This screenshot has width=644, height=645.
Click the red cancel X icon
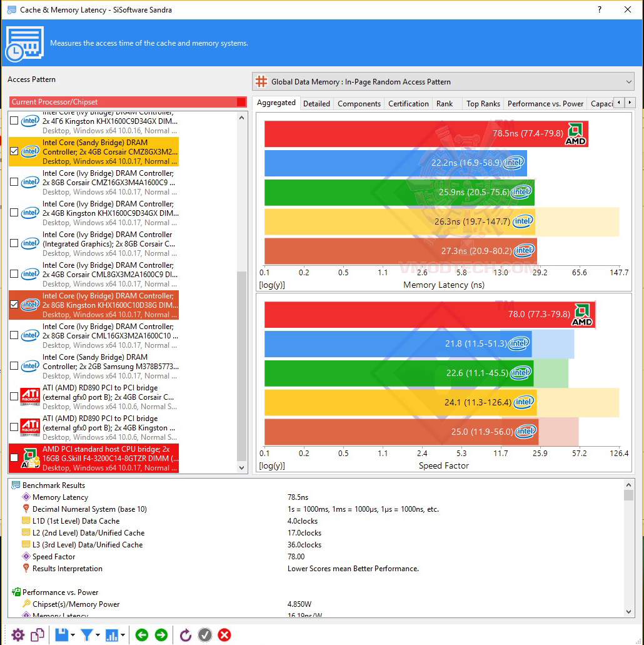(x=224, y=635)
